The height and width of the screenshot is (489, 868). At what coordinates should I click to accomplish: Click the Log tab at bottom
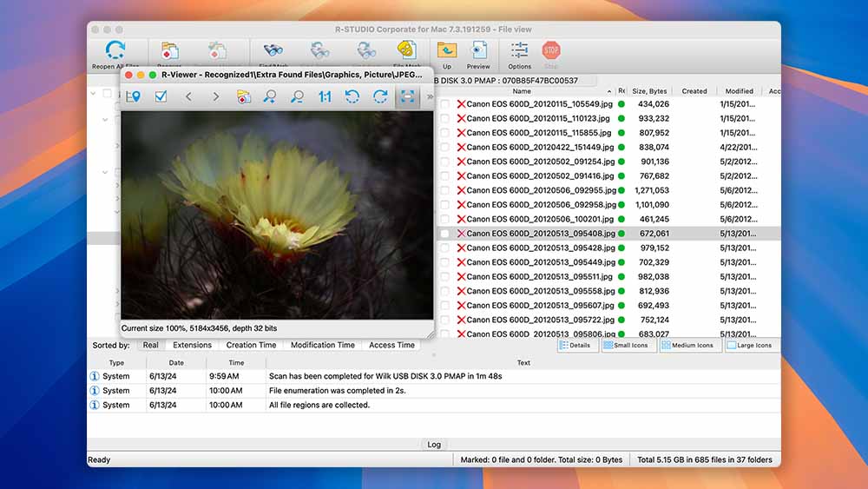(434, 445)
